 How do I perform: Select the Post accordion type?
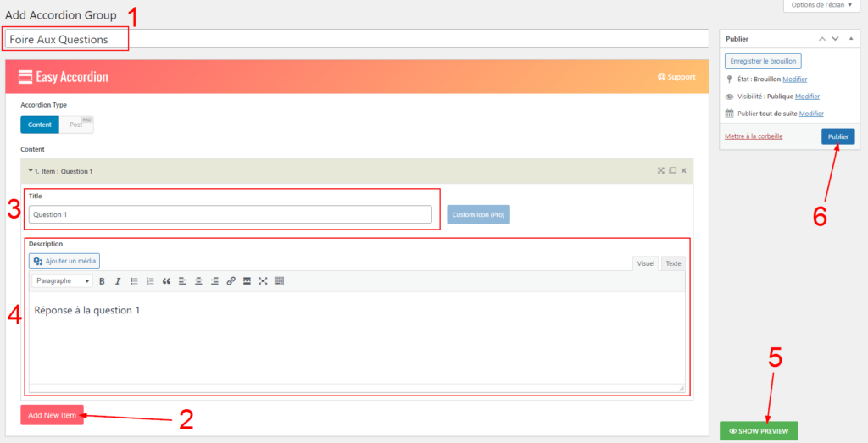pos(76,125)
